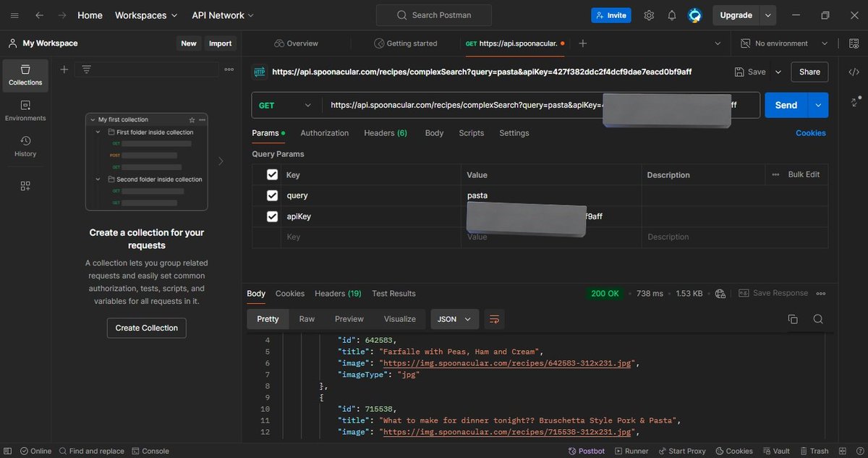The image size is (868, 458).
Task: Open No environment selector
Action: point(784,43)
